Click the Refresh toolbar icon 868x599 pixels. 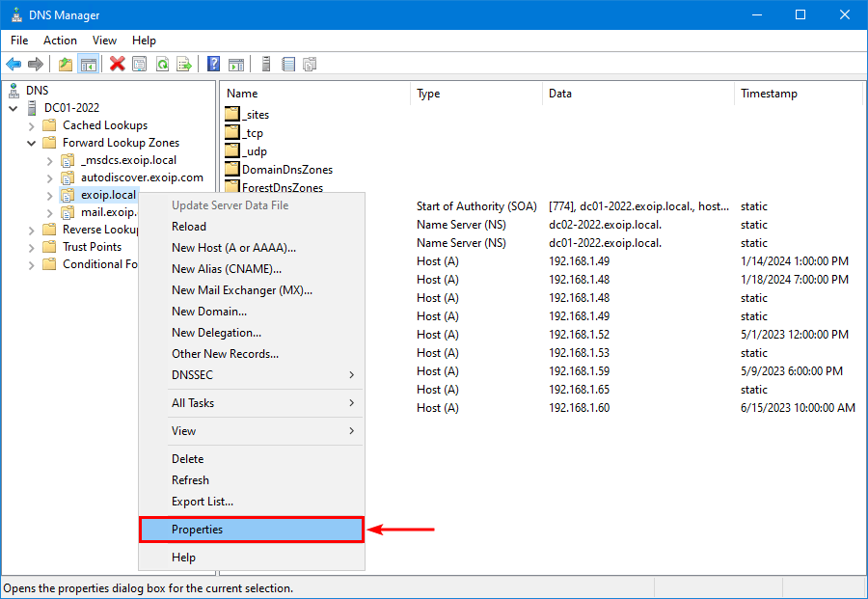click(162, 65)
